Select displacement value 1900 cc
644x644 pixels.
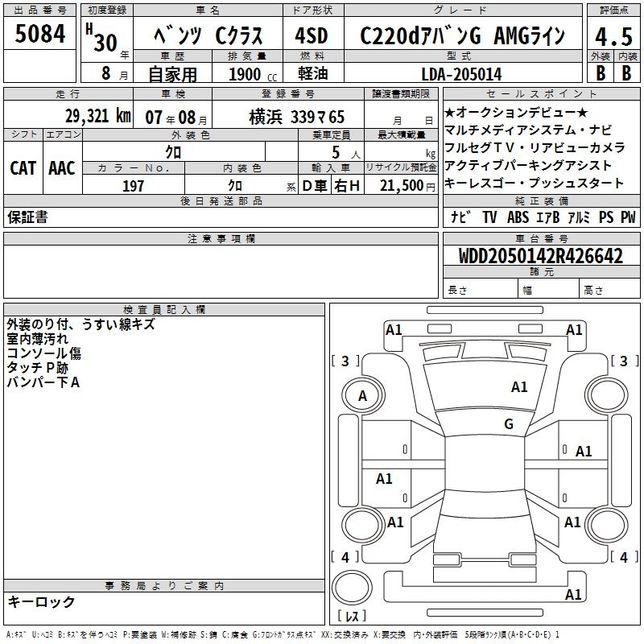pos(253,74)
